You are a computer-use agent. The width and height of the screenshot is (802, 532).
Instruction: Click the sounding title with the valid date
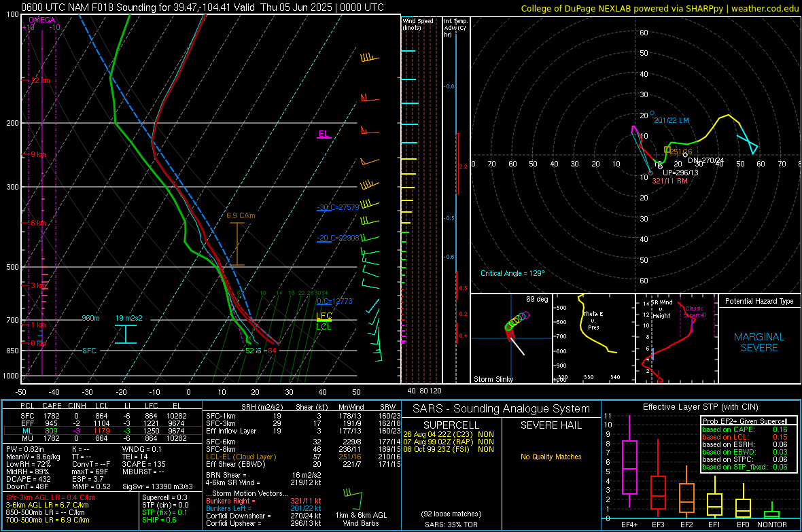[203, 7]
